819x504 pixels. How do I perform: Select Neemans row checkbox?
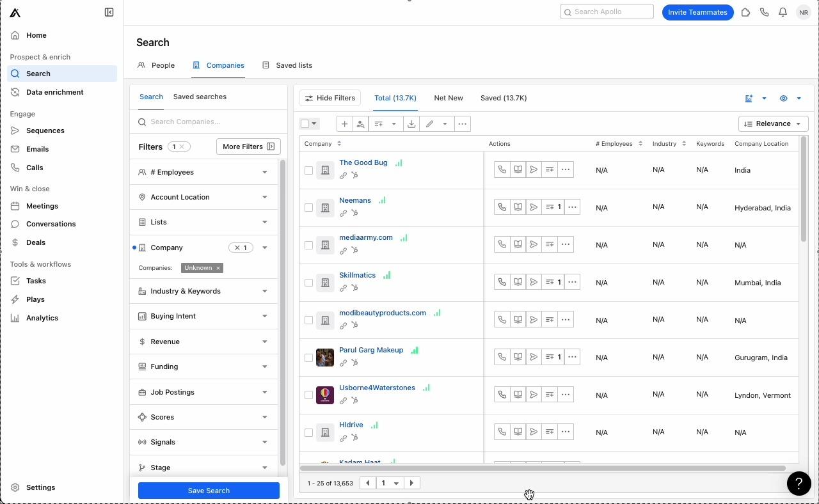308,207
